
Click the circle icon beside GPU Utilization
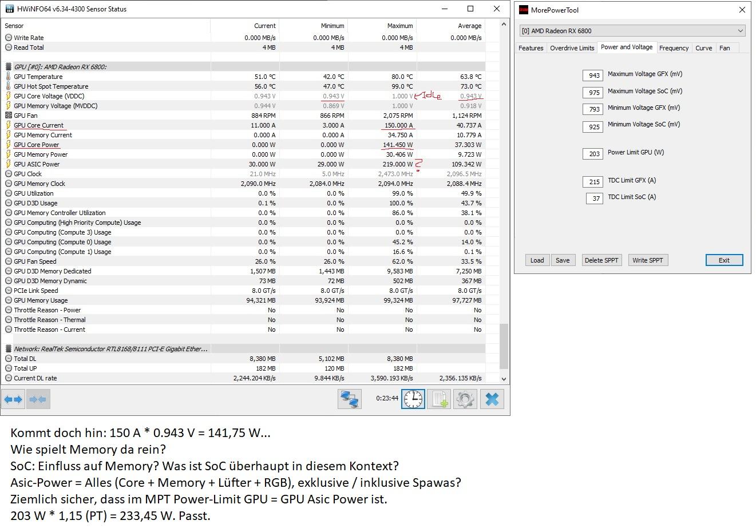[9, 193]
